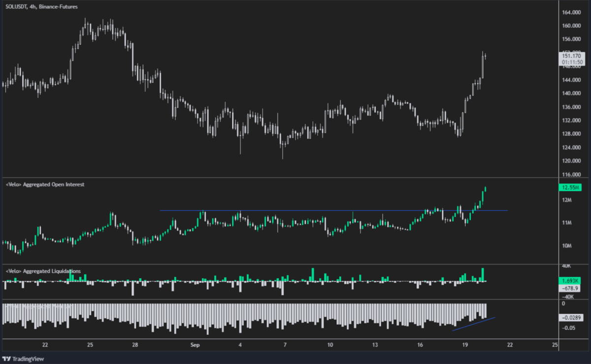Open the Aggregated Open Interest indicator label
591x364 pixels.
tap(45, 184)
